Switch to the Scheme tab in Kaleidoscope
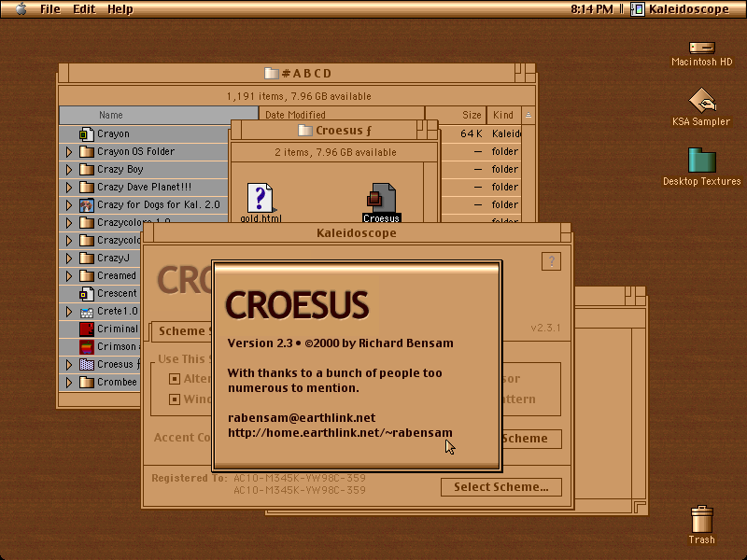 pyautogui.click(x=182, y=331)
